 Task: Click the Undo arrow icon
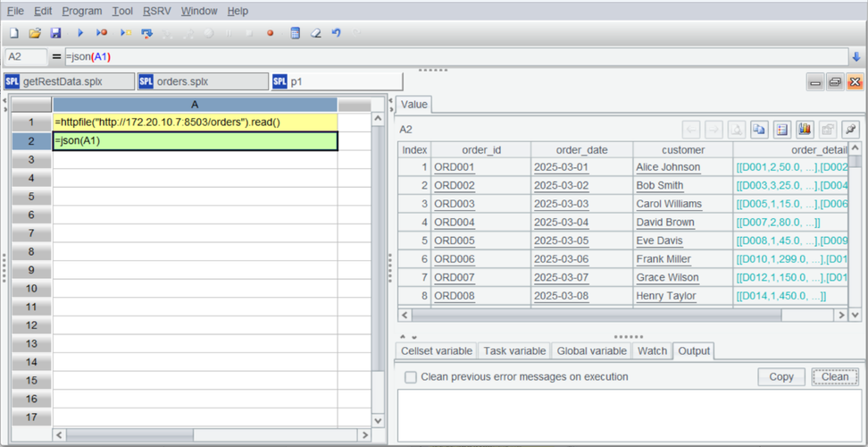tap(336, 33)
